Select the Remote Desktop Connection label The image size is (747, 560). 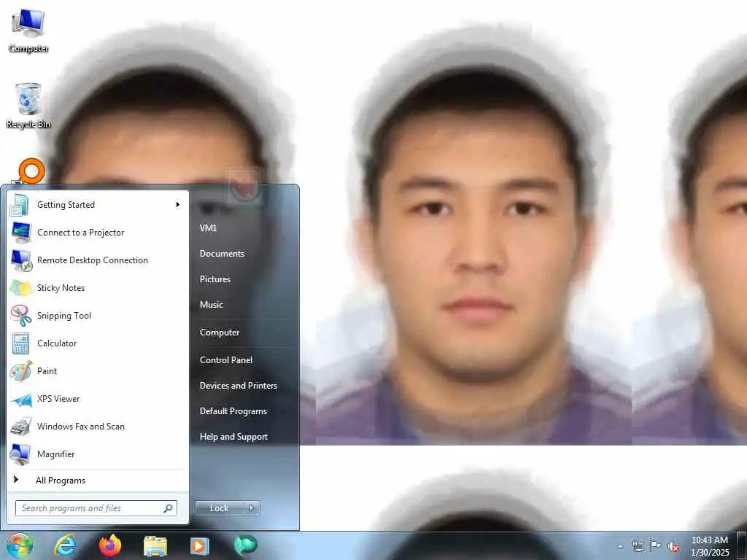[x=93, y=260]
